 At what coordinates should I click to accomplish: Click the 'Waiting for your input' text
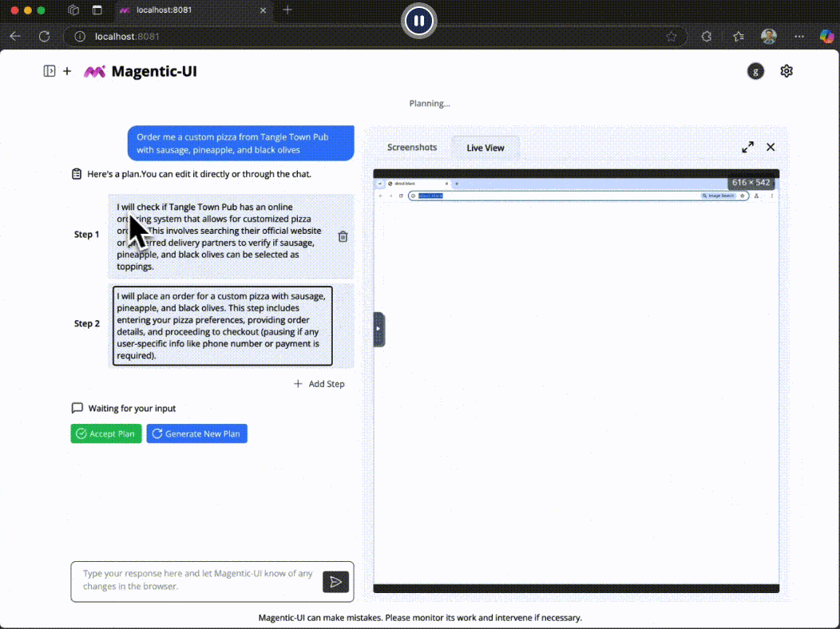(x=132, y=409)
